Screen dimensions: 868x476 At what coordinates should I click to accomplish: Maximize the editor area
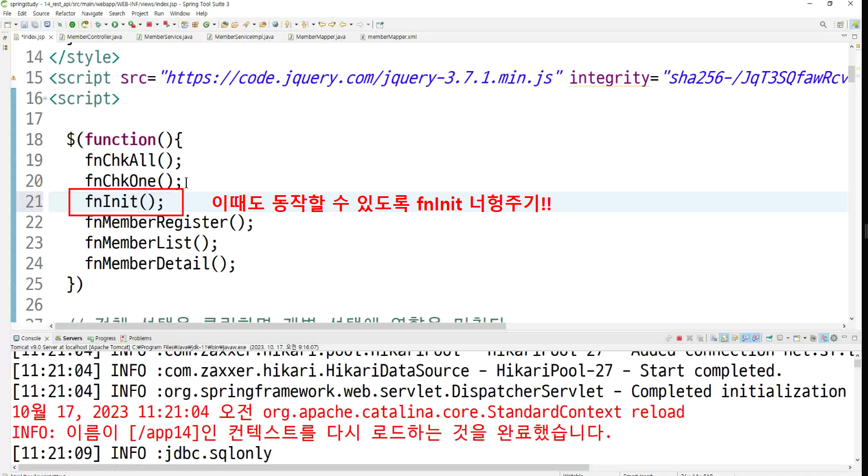854,37
